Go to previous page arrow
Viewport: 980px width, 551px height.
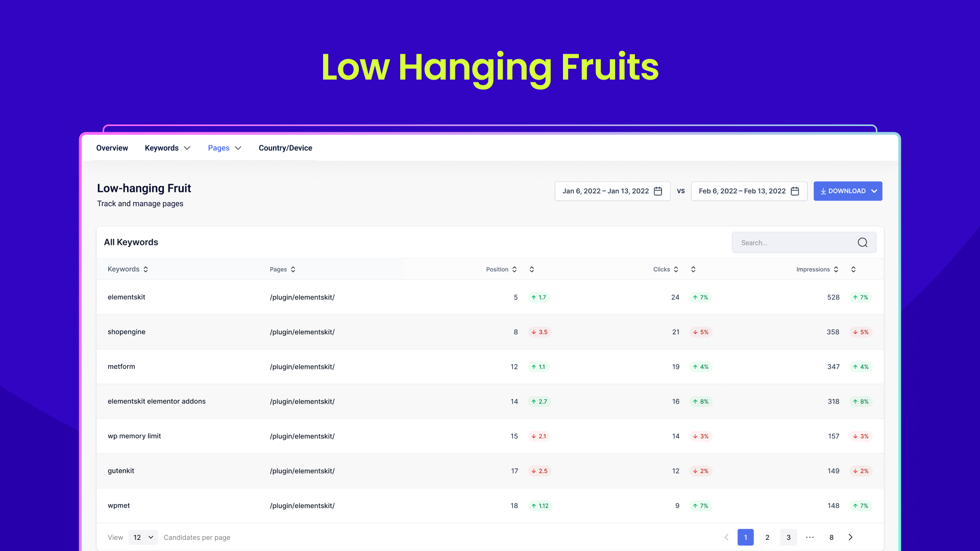click(726, 537)
